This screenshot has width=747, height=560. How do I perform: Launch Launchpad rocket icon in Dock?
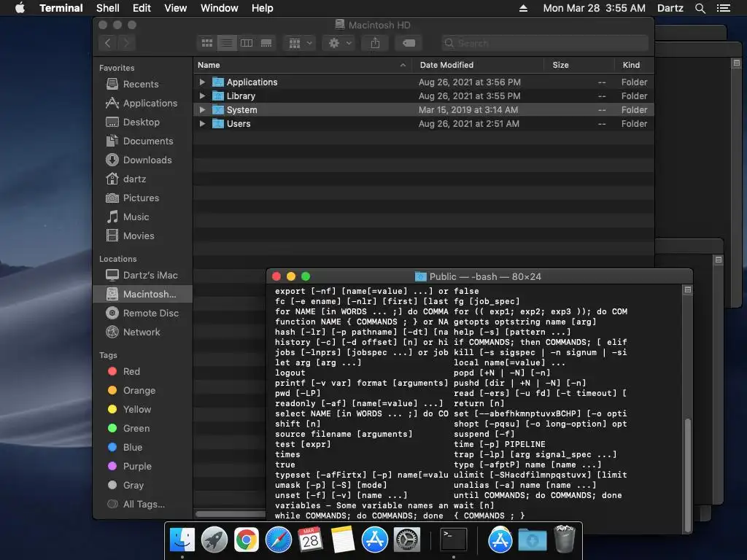point(214,540)
